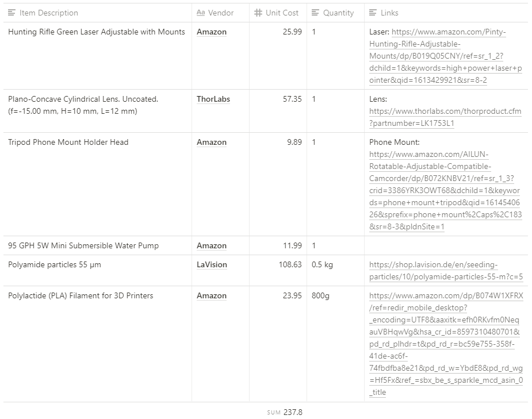Click the SUM 237.8 calculation footer

pos(285,412)
